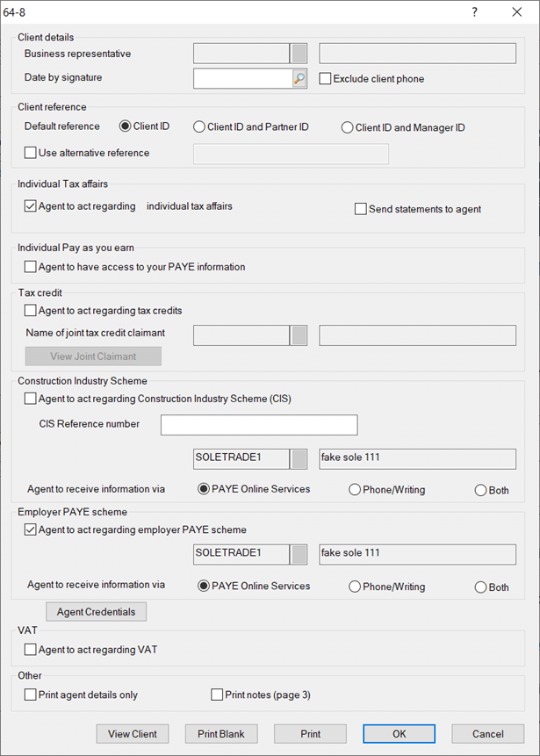
Task: Toggle Use alternative reference checkbox
Action: (31, 153)
